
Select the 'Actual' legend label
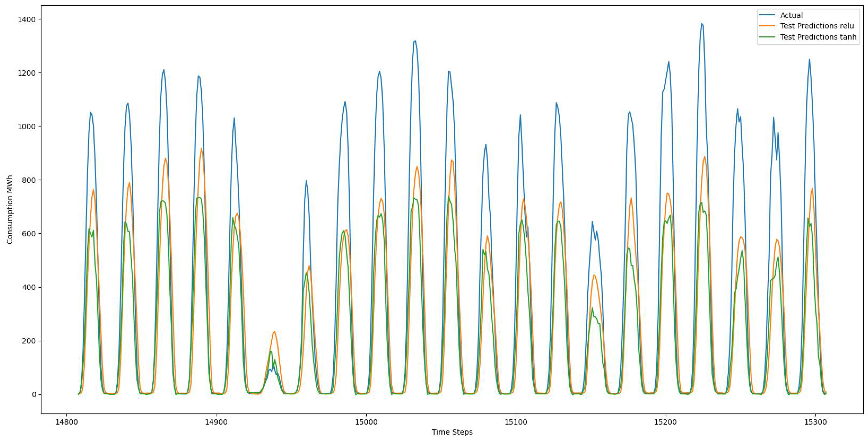792,15
